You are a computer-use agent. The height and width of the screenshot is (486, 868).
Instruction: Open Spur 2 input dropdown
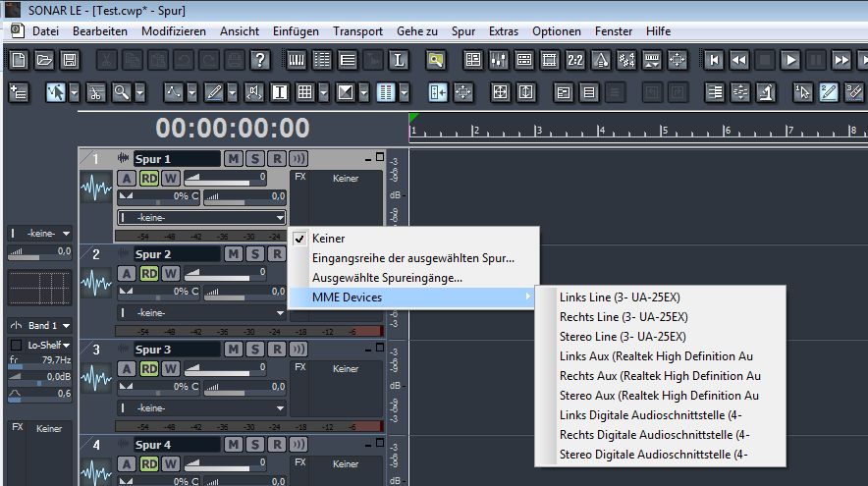pos(202,313)
